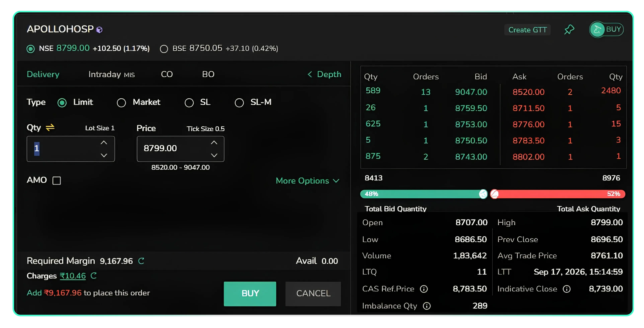Click the purple cube icon beside APOLLOHOSP
Viewport: 644px width, 328px height.
(x=99, y=30)
